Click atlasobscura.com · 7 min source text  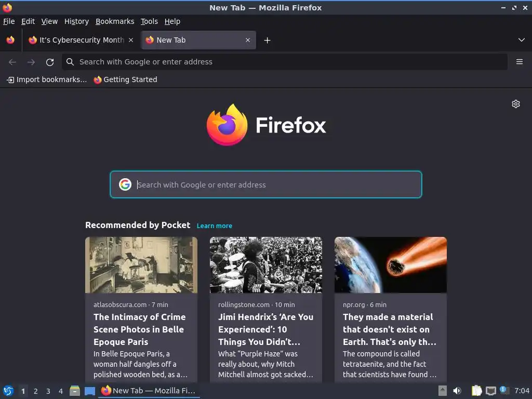coord(131,304)
